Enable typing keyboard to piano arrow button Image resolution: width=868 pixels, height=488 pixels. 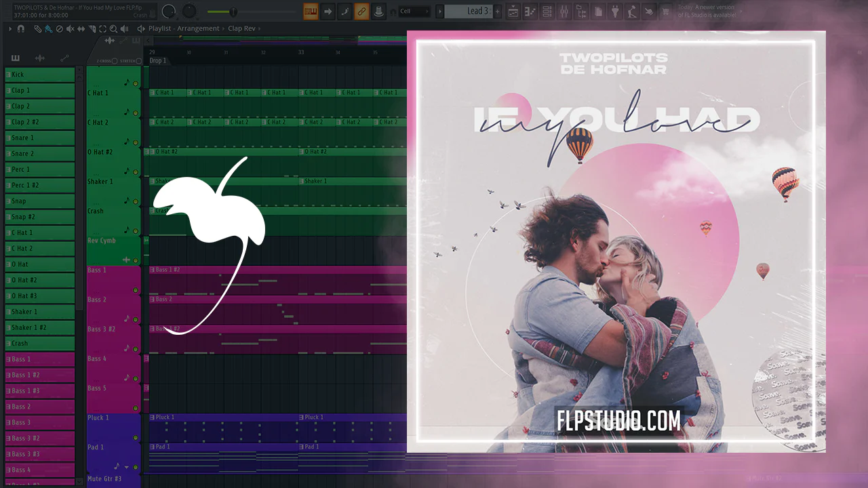point(328,12)
